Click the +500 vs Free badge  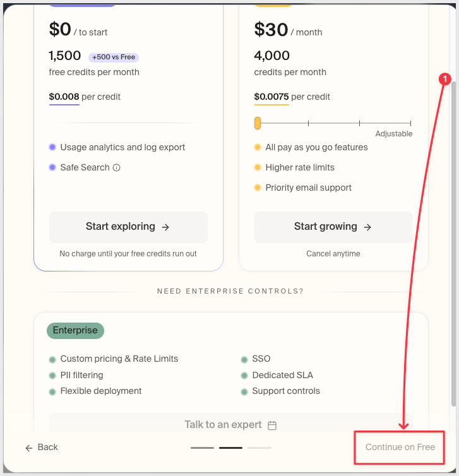click(114, 57)
